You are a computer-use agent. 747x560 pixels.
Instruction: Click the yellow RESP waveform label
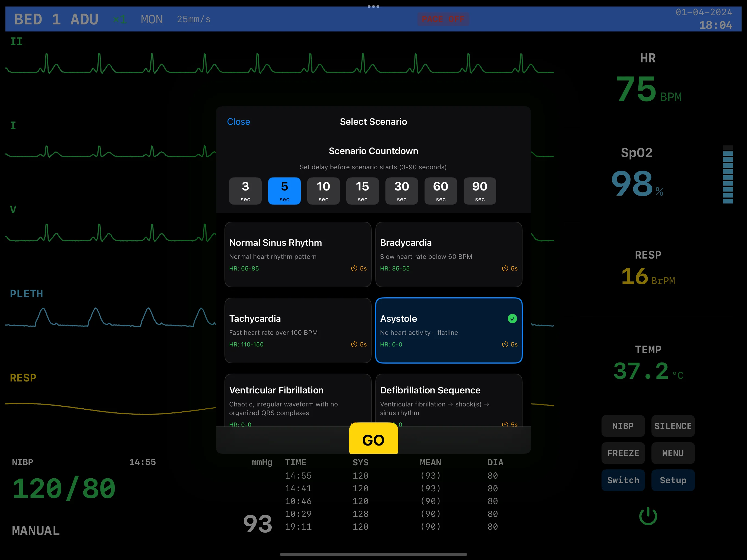tap(23, 378)
